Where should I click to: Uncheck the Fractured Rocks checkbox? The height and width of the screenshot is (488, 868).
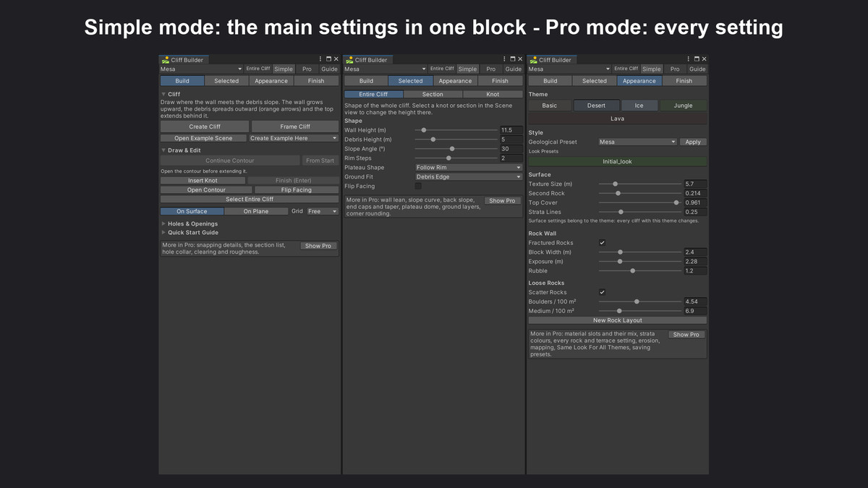point(602,243)
